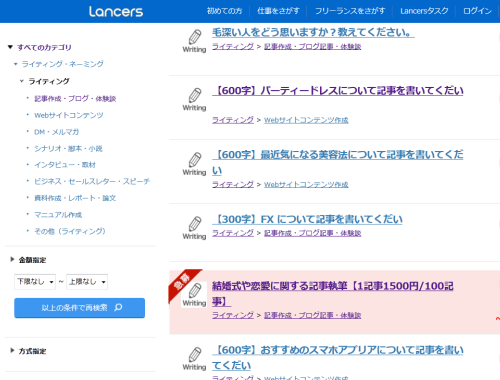Click Writing icon beside FX job
The width and height of the screenshot is (500, 380).
tap(194, 228)
